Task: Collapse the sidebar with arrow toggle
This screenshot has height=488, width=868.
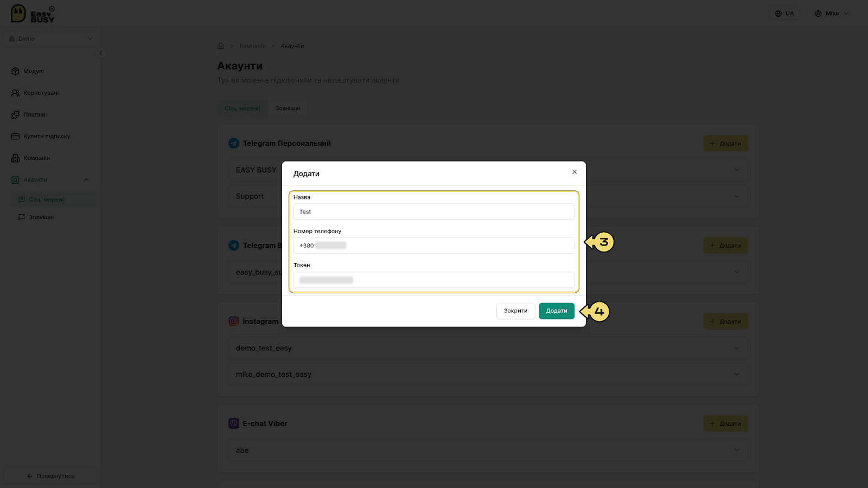Action: click(x=100, y=53)
